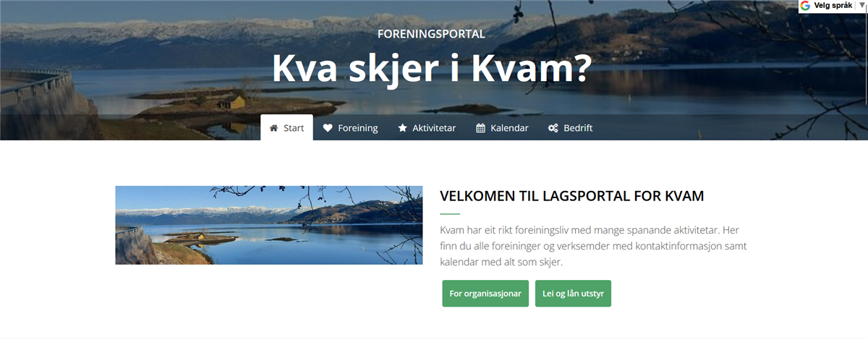Click the For organisasjonar button
Screen dimensions: 868x340
coord(485,294)
